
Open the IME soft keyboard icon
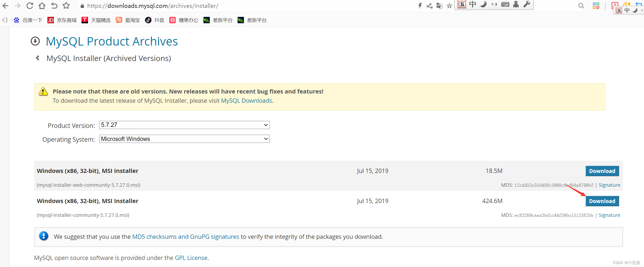click(x=505, y=4)
